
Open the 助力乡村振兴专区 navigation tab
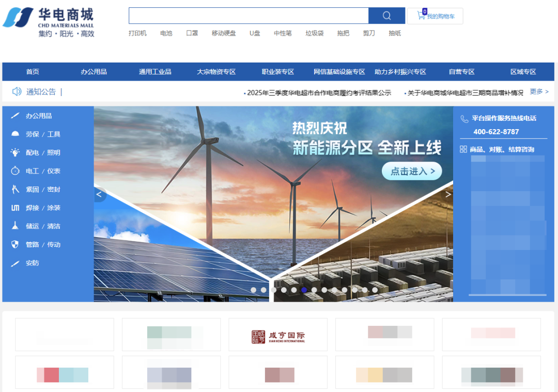400,72
